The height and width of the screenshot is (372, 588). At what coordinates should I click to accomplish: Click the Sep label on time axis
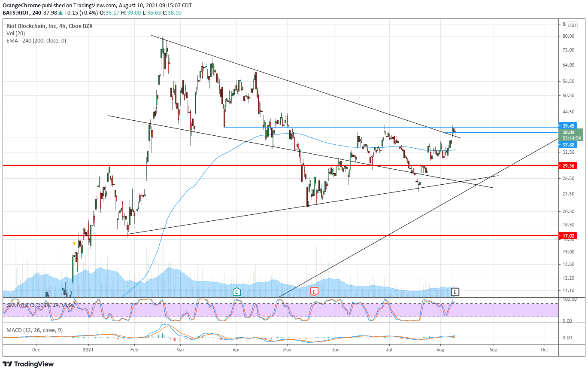pos(494,351)
